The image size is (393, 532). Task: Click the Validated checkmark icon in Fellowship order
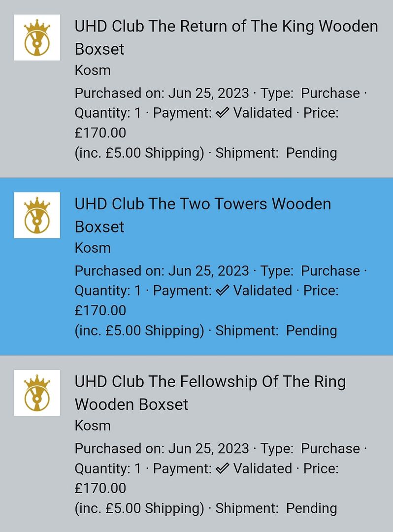(x=223, y=468)
